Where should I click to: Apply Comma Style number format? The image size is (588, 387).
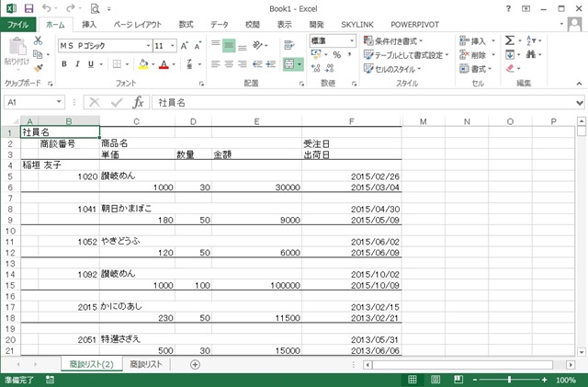[x=349, y=55]
